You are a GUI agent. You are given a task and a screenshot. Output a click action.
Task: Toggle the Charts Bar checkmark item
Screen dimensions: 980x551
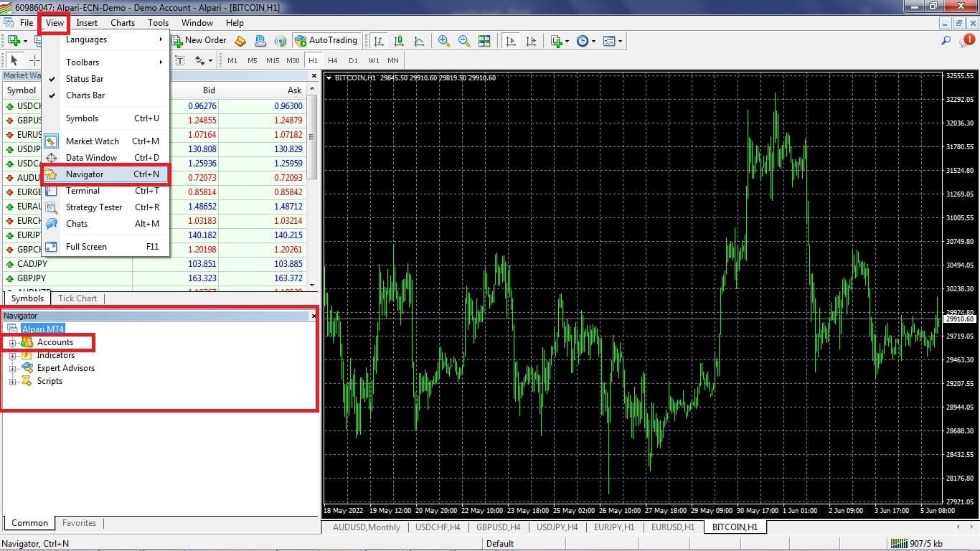coord(105,95)
